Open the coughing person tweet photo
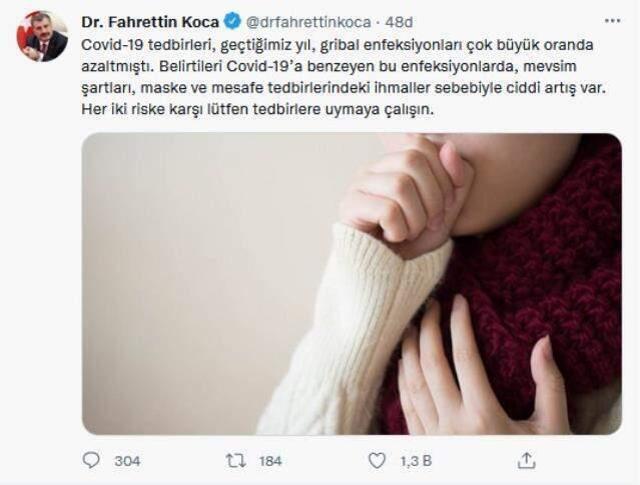The height and width of the screenshot is (485, 640). tap(351, 283)
